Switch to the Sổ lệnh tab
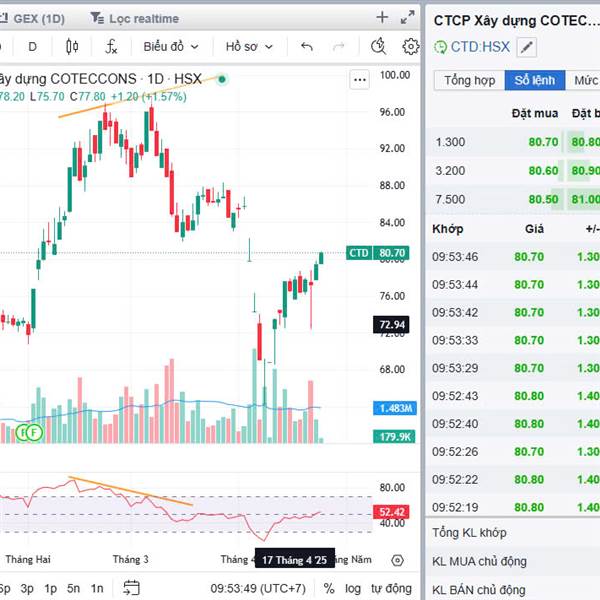The image size is (600, 600). (535, 80)
